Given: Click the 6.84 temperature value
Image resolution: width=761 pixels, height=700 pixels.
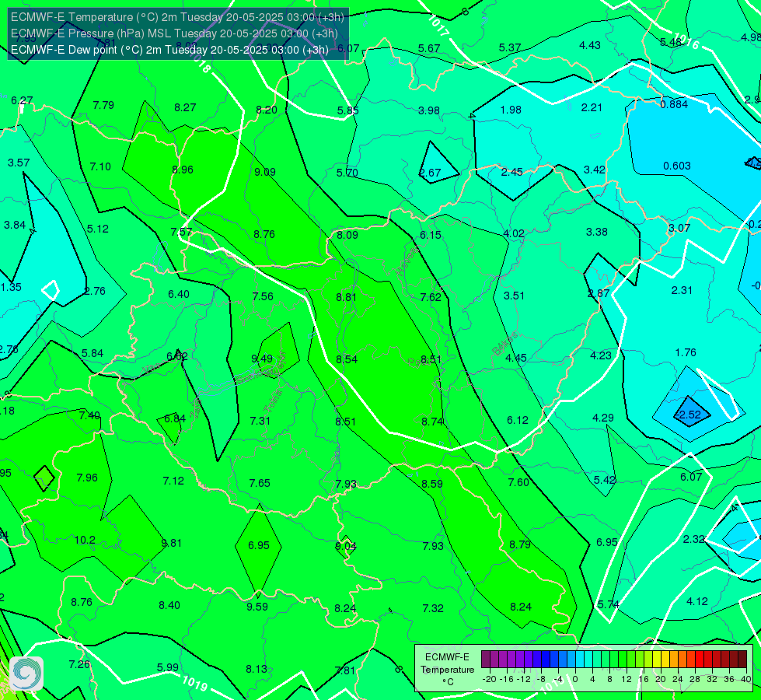Looking at the screenshot, I should 175,418.
